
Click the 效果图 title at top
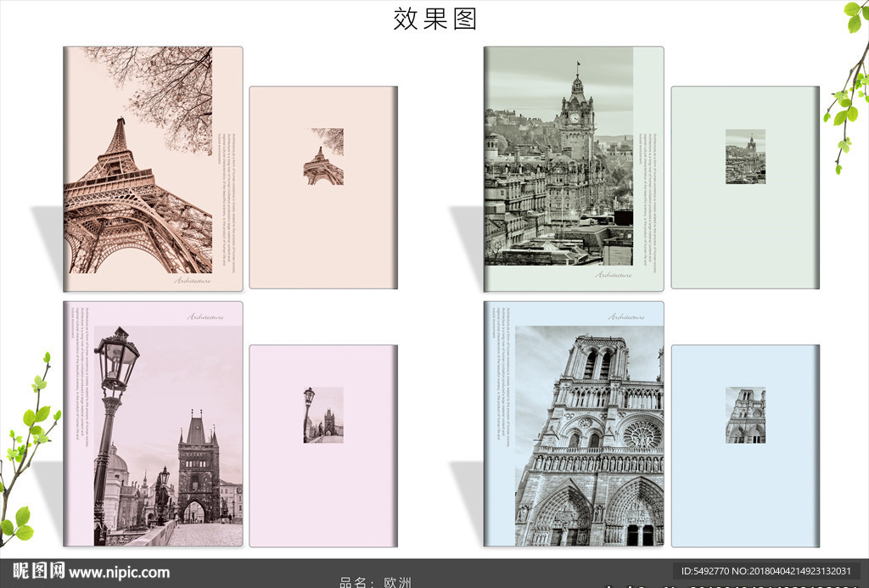434,19
